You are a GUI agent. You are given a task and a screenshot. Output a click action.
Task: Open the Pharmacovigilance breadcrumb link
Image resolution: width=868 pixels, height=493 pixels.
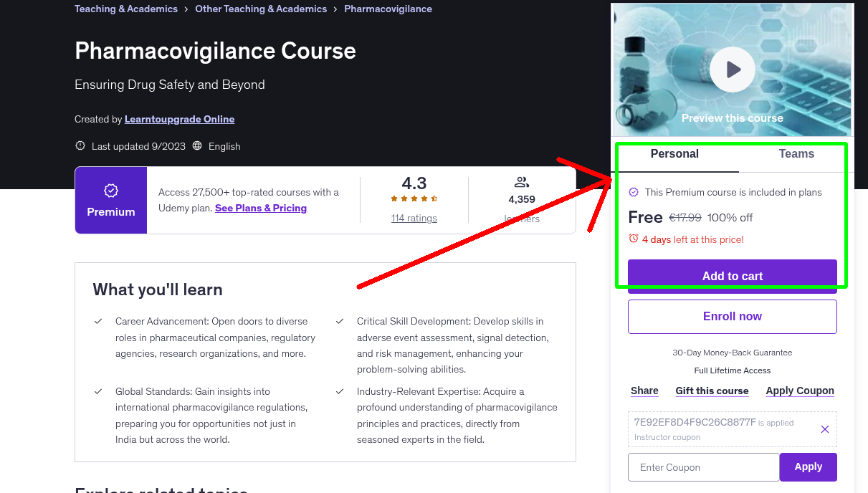click(388, 9)
